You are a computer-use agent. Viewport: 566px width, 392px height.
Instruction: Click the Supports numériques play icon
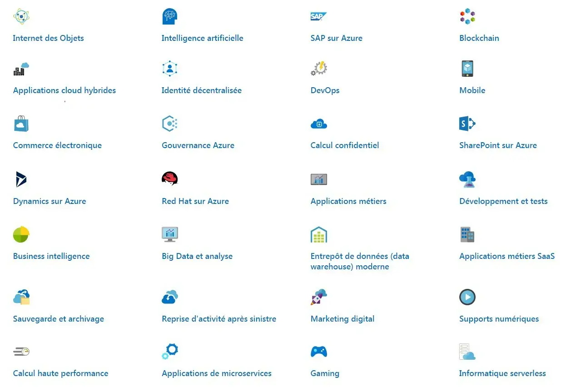click(467, 297)
